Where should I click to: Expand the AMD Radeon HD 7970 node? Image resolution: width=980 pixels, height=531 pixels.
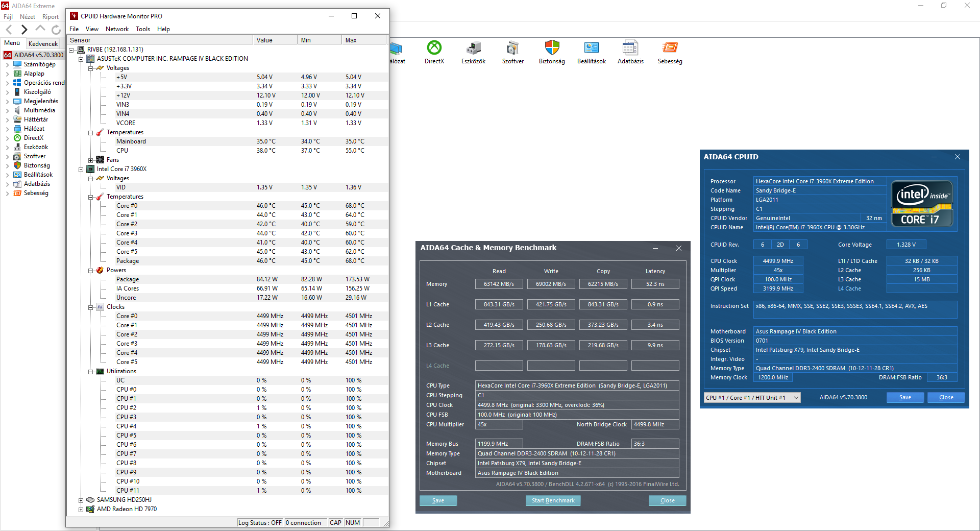click(x=81, y=509)
